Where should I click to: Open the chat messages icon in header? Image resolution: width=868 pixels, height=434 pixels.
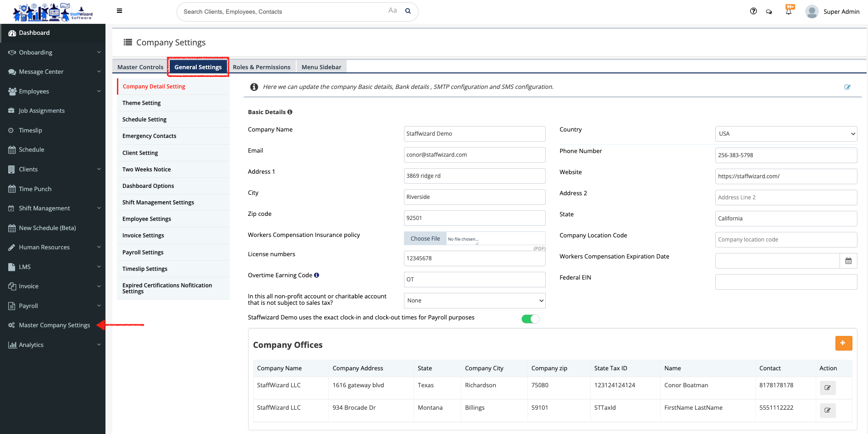769,11
